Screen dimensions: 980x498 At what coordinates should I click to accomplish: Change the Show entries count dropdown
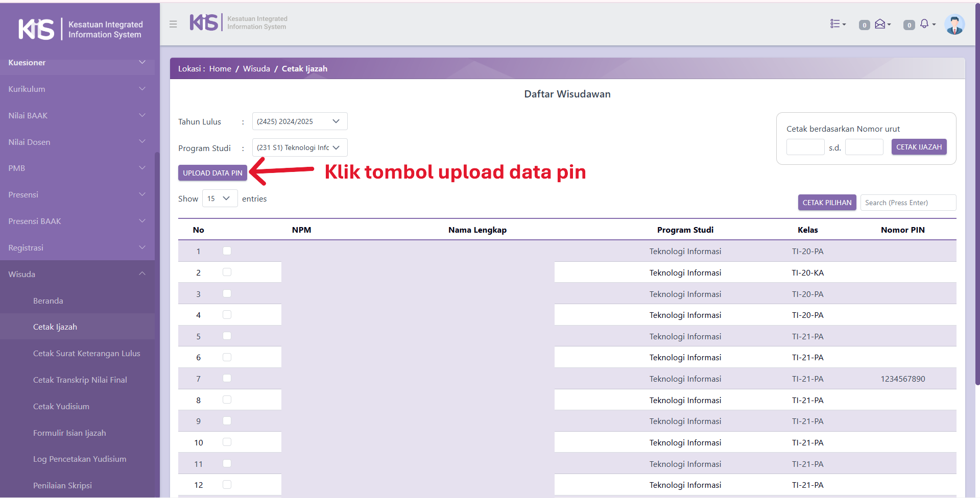tap(220, 198)
